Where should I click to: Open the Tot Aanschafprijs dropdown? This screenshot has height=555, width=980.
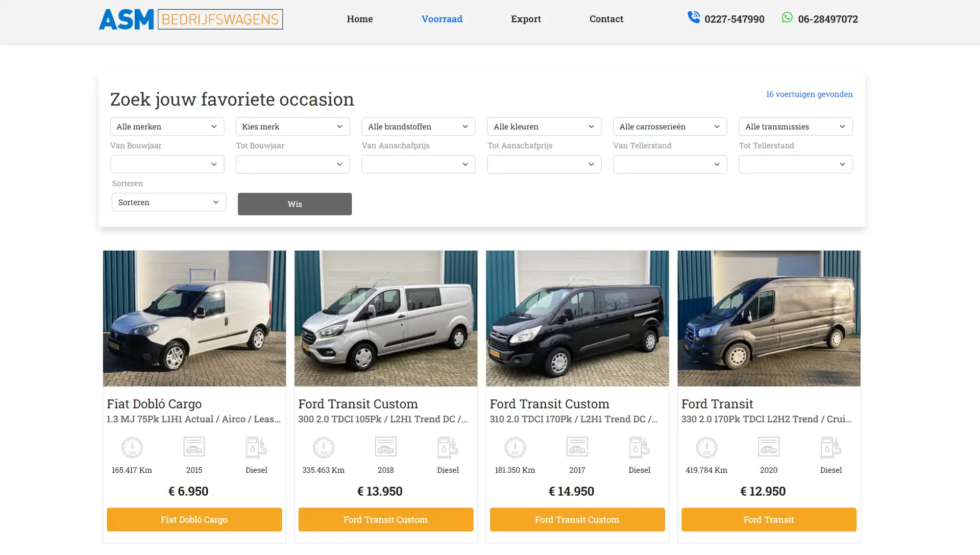pyautogui.click(x=544, y=164)
